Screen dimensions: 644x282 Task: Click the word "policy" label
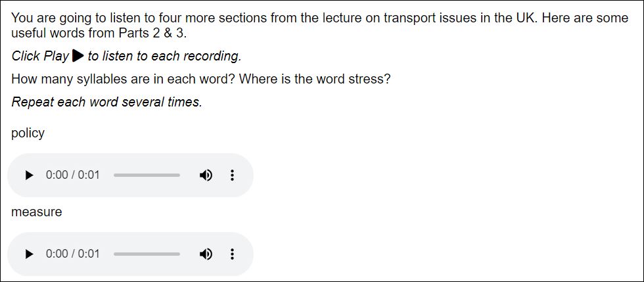pyautogui.click(x=28, y=133)
